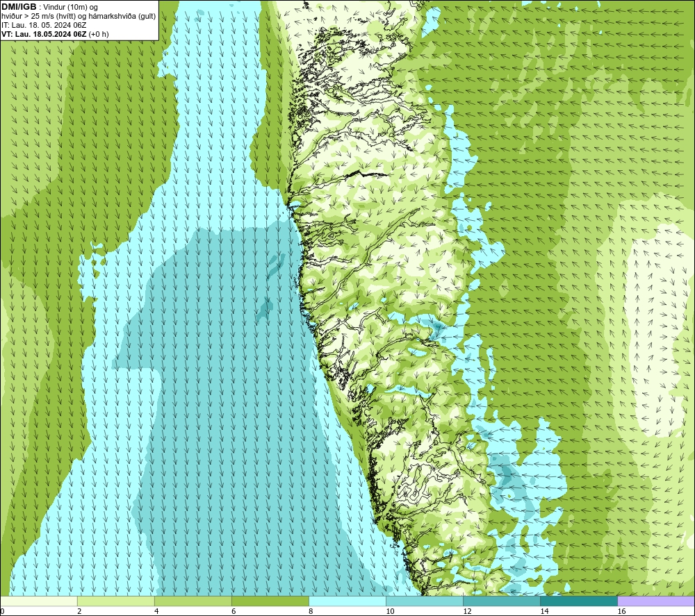The height and width of the screenshot is (616, 695).
Task: Click the 'hviður > 25 m/s (hvítt)' caption line
Action: 79,17
